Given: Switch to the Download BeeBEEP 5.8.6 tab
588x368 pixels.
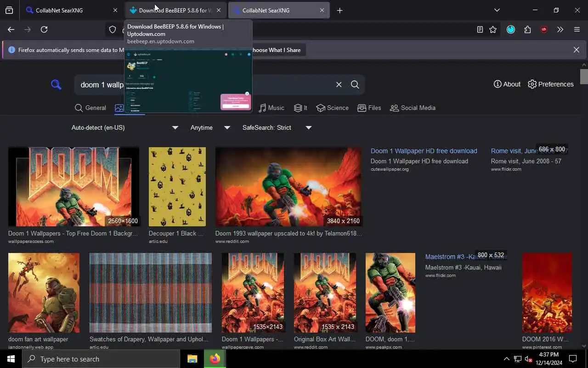Looking at the screenshot, I should tap(175, 10).
